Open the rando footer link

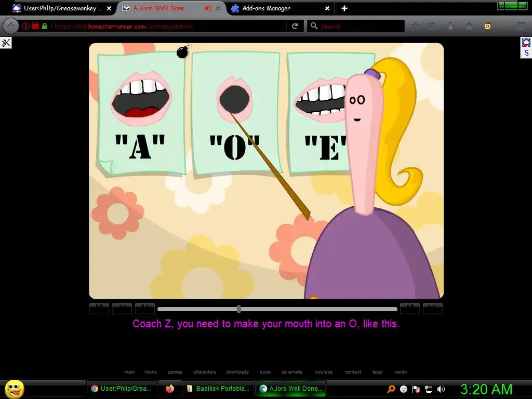point(401,372)
